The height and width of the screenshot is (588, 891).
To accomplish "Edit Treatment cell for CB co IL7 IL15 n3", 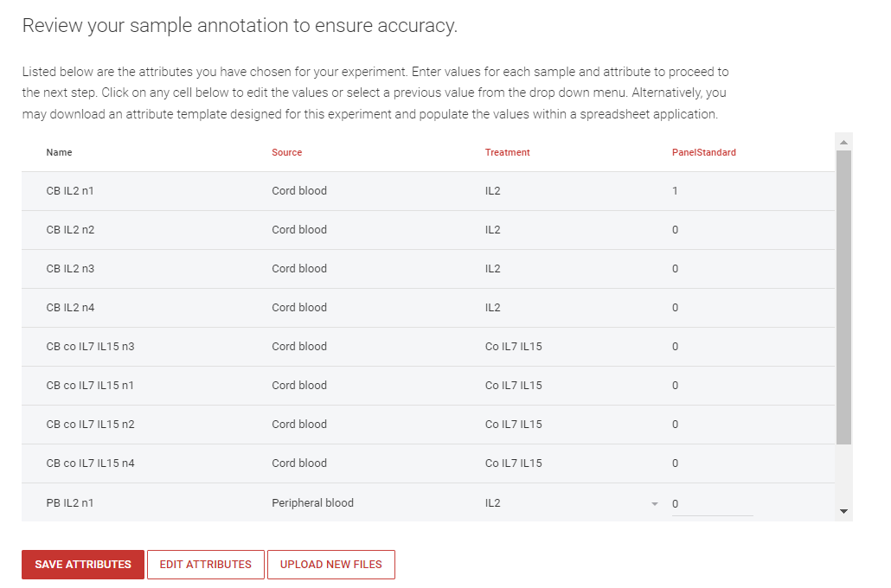I will (x=514, y=347).
